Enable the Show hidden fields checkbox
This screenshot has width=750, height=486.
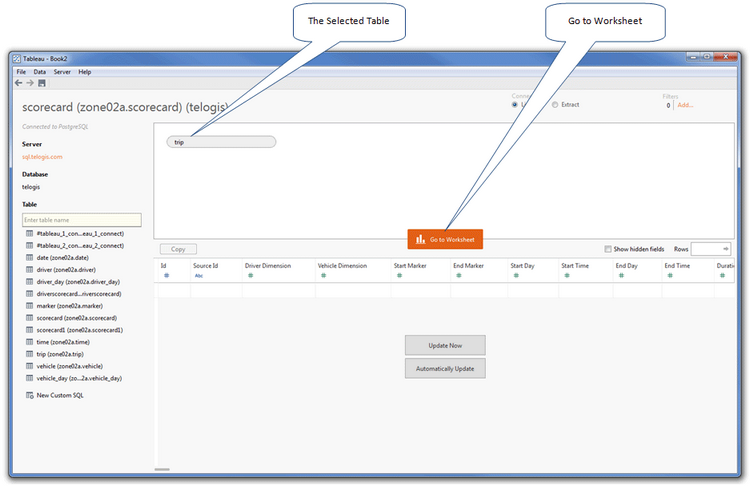point(608,249)
